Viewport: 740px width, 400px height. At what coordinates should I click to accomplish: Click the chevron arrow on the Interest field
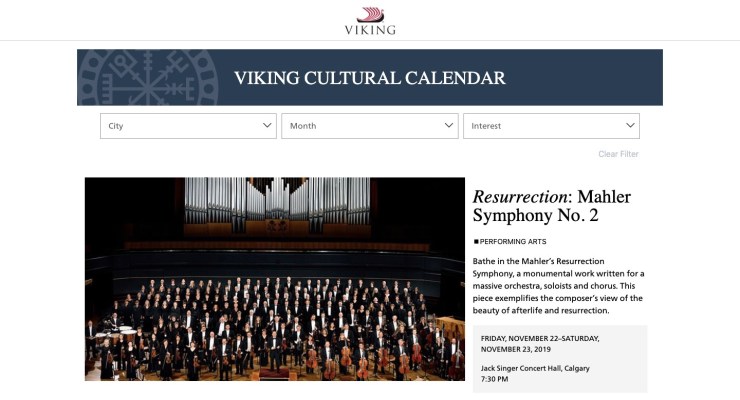630,126
